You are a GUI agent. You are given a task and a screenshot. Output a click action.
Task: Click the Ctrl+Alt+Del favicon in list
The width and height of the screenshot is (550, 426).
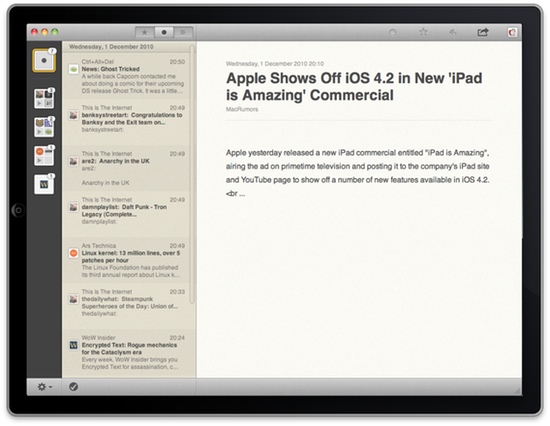[x=73, y=69]
